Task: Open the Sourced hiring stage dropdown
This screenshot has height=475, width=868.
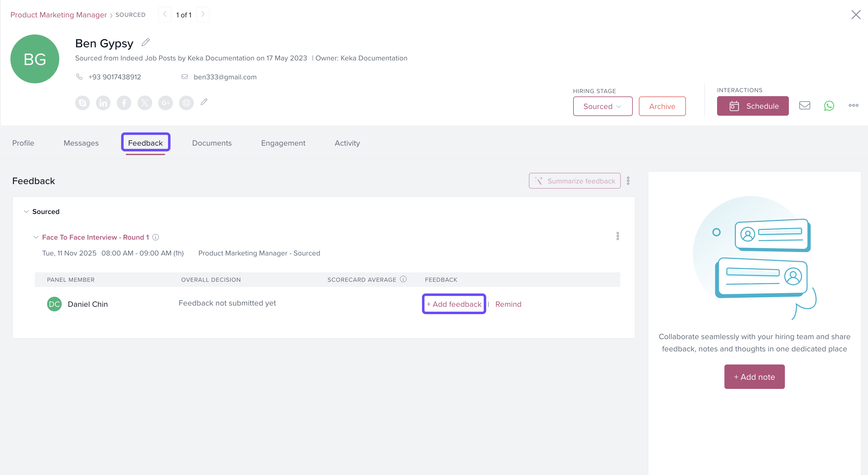Action: pos(602,106)
